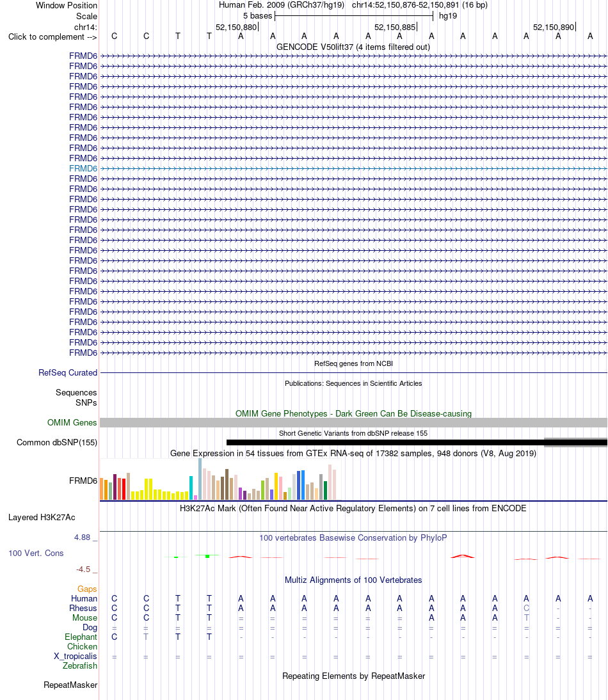Click the Multiz Alignments of 100 Vertebrates title
608x700 pixels.
[x=353, y=580]
